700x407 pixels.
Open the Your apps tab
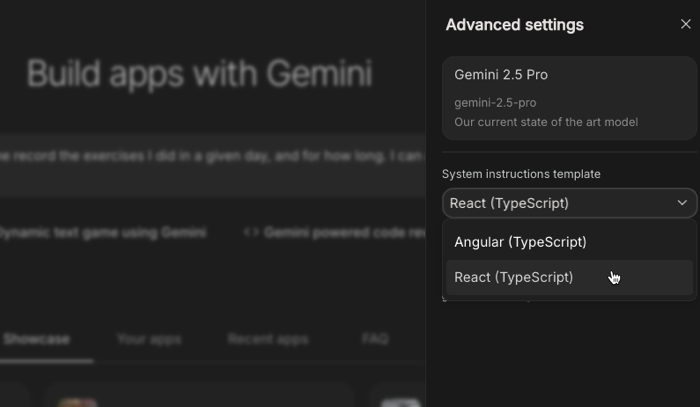click(149, 339)
